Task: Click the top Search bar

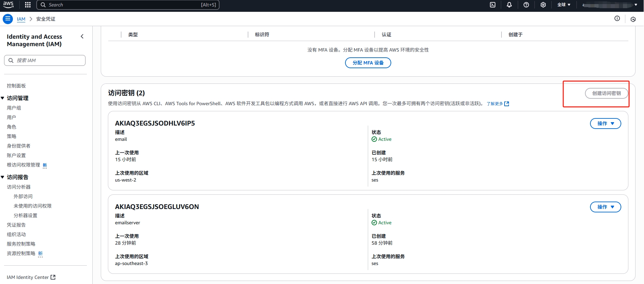Action: point(128,5)
